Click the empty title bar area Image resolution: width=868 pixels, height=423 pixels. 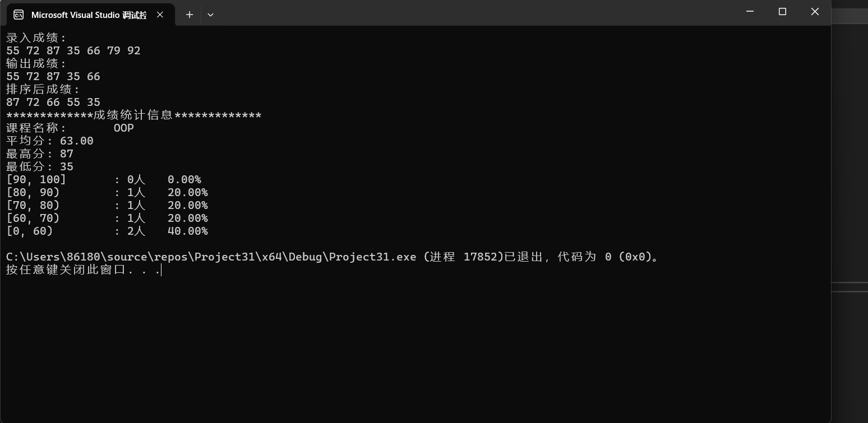pyautogui.click(x=449, y=13)
